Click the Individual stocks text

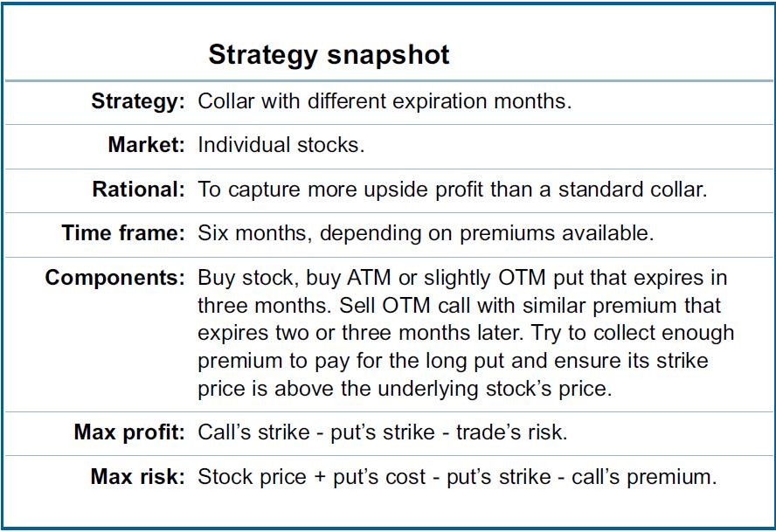pyautogui.click(x=281, y=145)
